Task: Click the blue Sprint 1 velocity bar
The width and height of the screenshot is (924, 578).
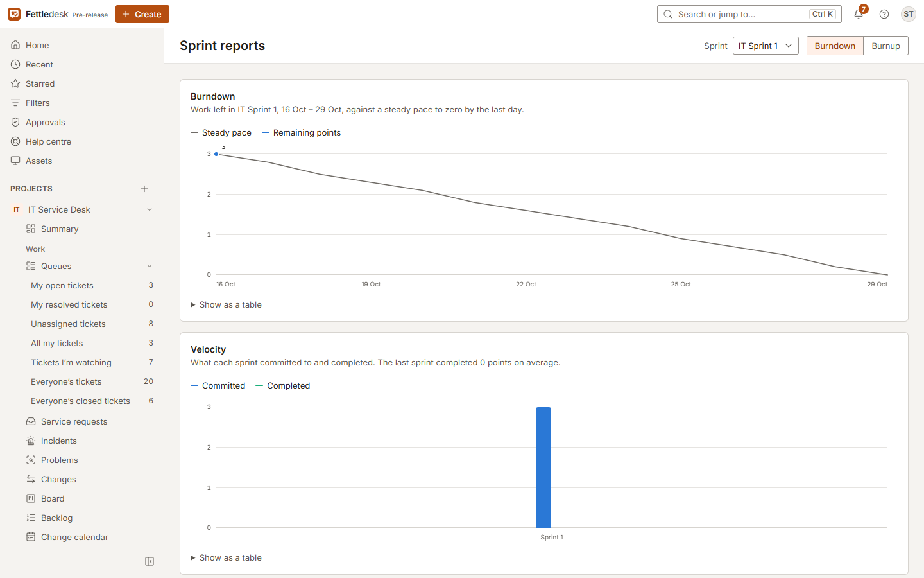Action: (x=543, y=468)
